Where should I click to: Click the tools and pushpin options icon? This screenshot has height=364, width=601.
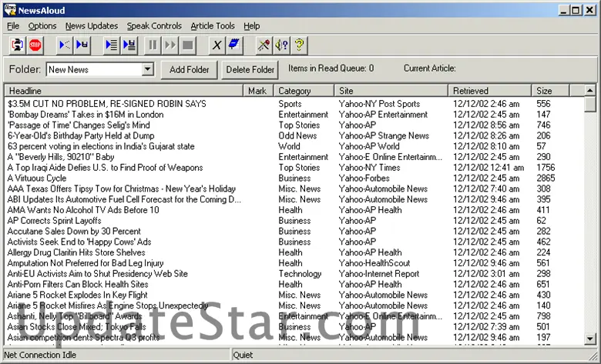(264, 45)
